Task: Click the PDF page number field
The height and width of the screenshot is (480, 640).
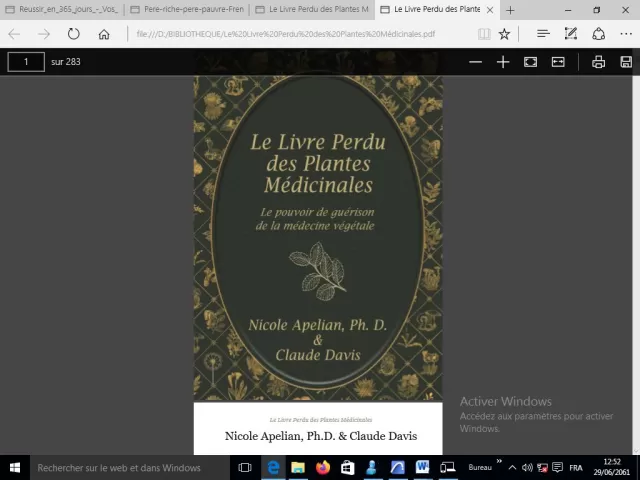Action: point(26,62)
